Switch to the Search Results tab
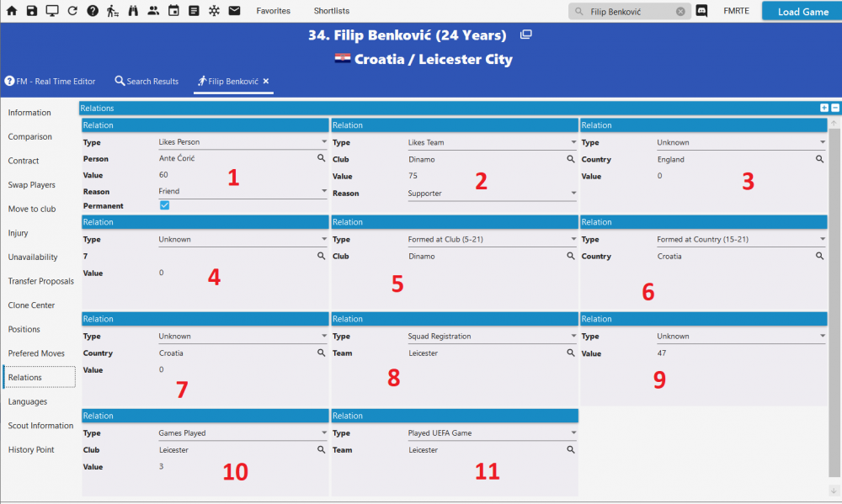Viewport: 842px width, 504px height. (147, 82)
